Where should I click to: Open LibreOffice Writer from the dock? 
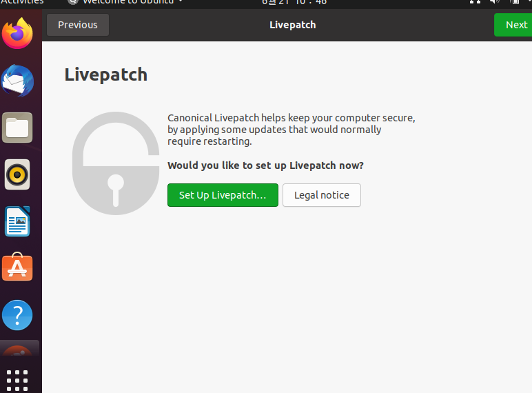17,221
